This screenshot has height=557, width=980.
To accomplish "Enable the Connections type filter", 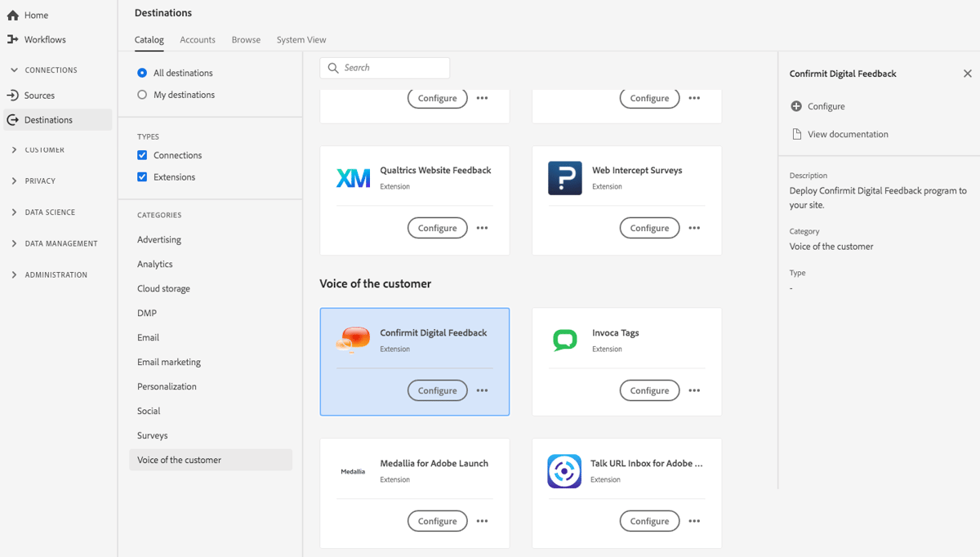I will click(x=141, y=154).
